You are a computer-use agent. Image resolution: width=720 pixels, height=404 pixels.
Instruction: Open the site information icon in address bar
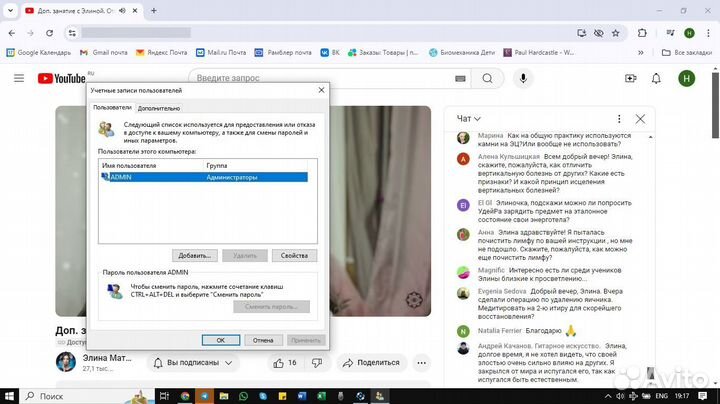72,33
